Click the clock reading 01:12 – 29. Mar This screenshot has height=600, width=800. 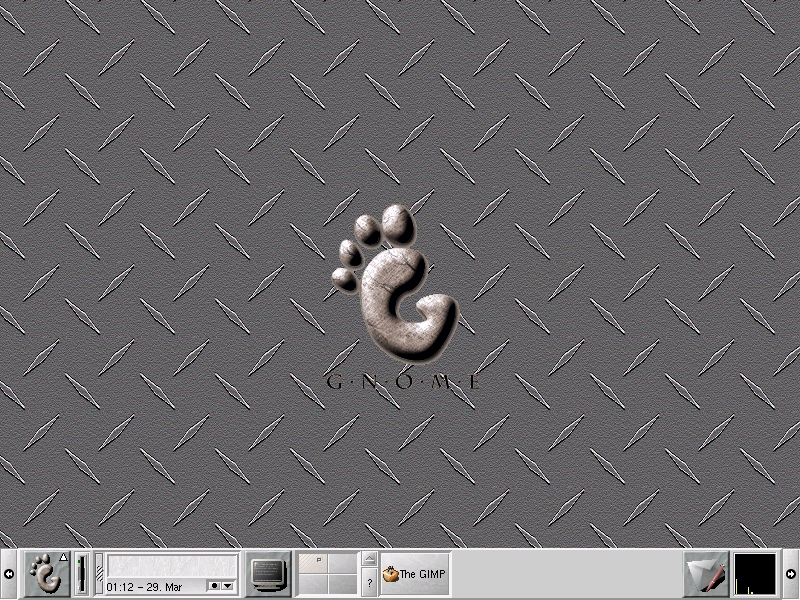click(144, 587)
